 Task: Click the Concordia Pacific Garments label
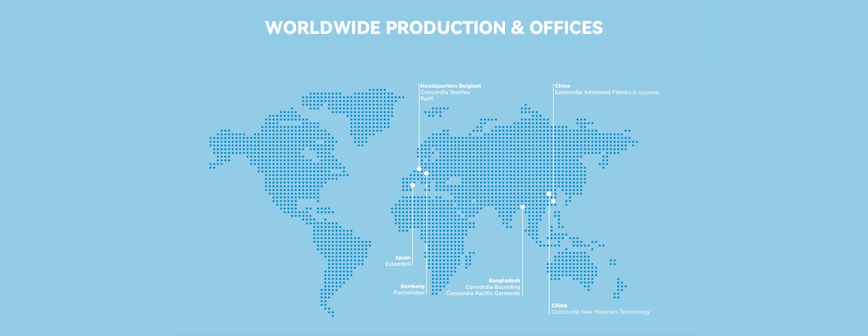pos(483,293)
